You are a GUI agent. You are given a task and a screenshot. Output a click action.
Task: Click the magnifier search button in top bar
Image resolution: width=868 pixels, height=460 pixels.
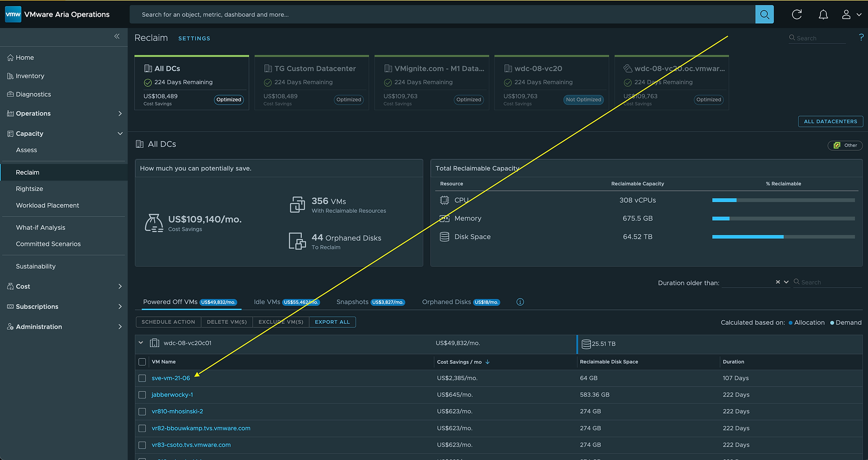tap(764, 14)
